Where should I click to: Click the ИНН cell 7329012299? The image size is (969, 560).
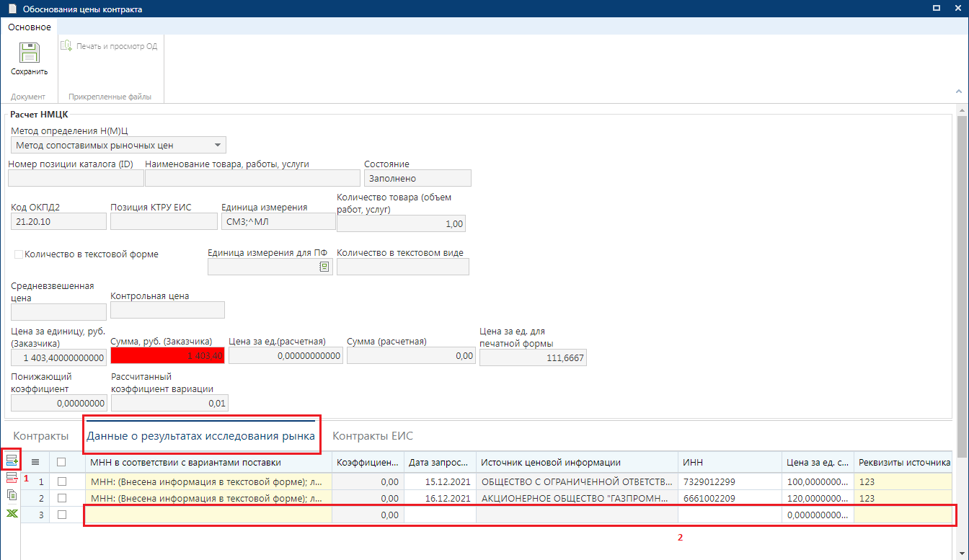[x=730, y=481]
